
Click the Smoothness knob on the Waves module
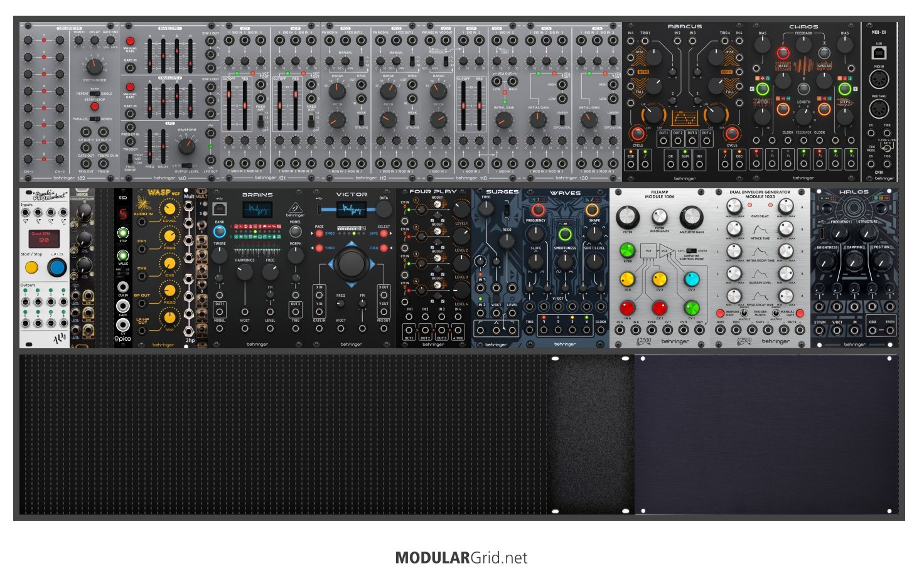click(x=565, y=261)
